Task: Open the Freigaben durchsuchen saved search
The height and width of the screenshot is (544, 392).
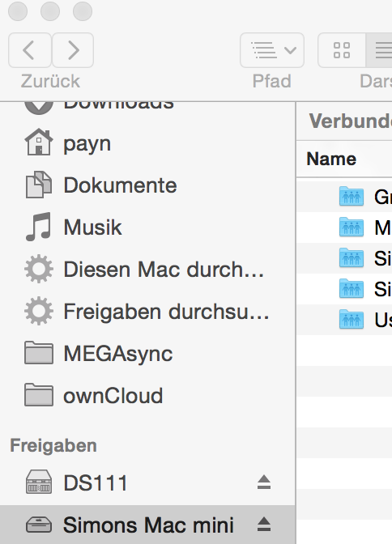Action: [x=147, y=311]
